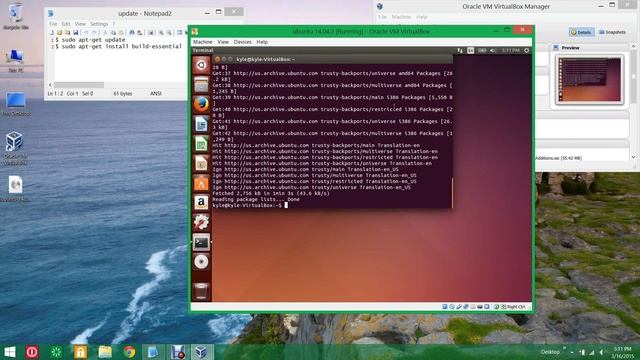The width and height of the screenshot is (640, 360).
Task: Click the terminal prompt kyle@kyle-VirtualBox
Action: click(247, 205)
